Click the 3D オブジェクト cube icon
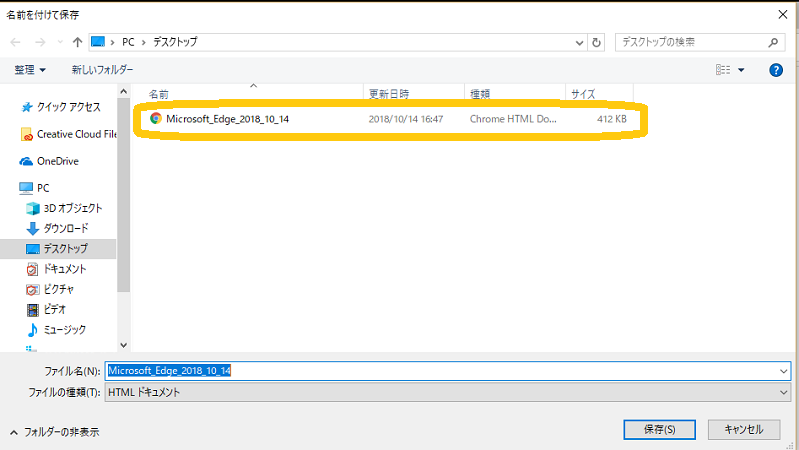The image size is (799, 450). pyautogui.click(x=33, y=208)
